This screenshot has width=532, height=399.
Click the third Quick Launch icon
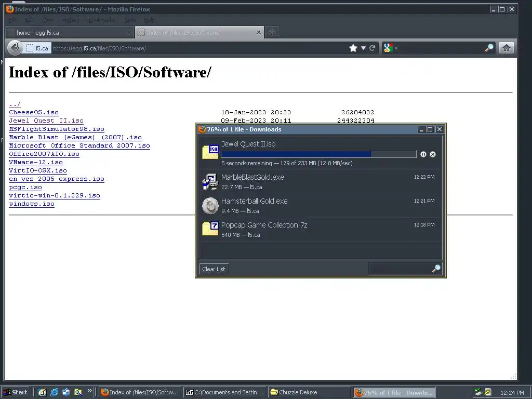66,392
